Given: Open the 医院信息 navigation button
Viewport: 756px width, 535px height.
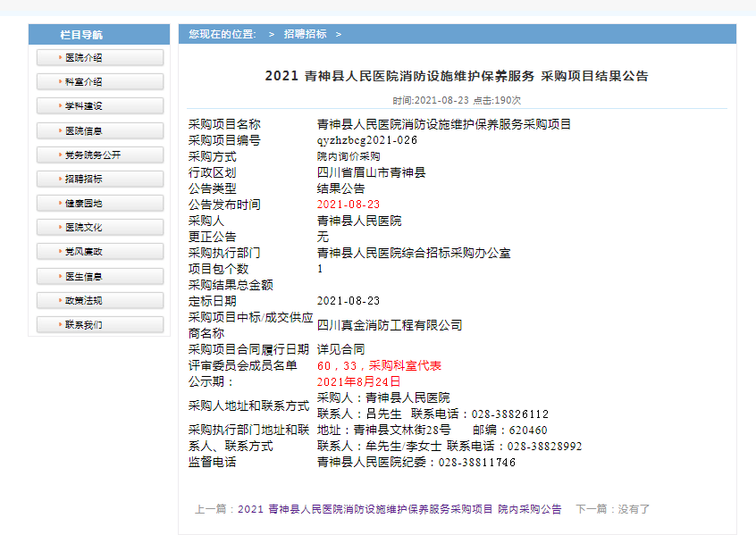Looking at the screenshot, I should [99, 130].
